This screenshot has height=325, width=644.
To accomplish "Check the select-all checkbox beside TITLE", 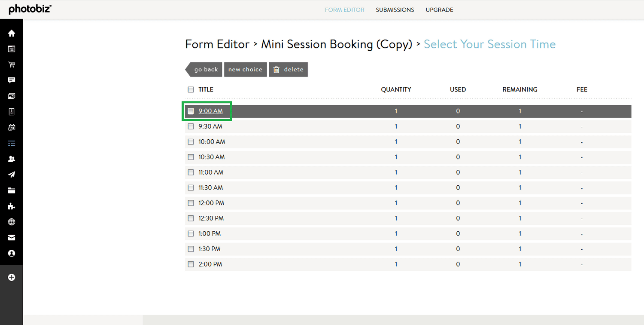I will click(x=191, y=89).
